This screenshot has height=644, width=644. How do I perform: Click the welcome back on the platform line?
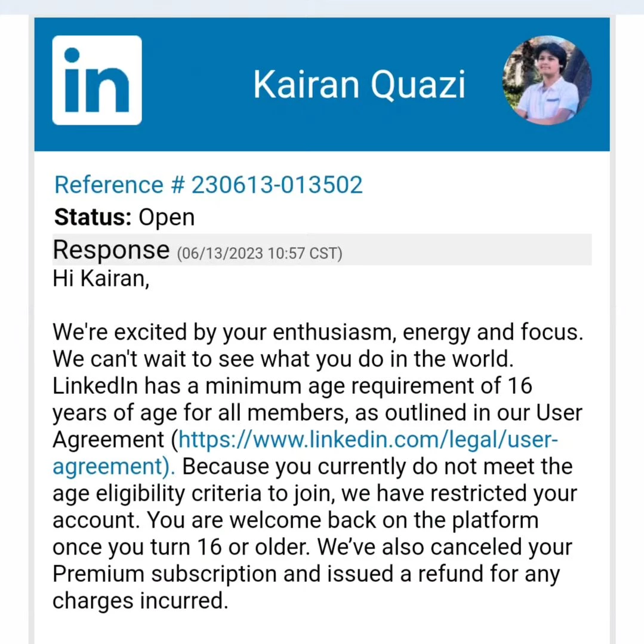point(295,520)
